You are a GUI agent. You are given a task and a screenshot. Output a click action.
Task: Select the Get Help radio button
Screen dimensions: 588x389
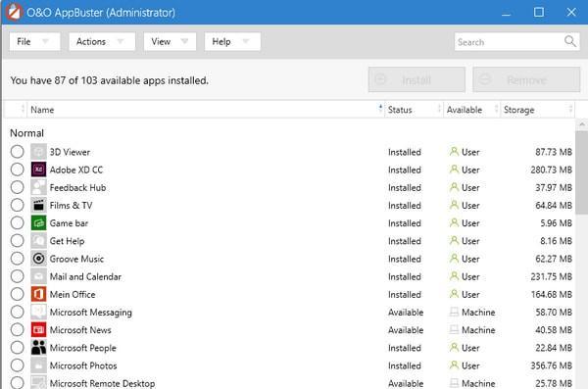(x=18, y=241)
